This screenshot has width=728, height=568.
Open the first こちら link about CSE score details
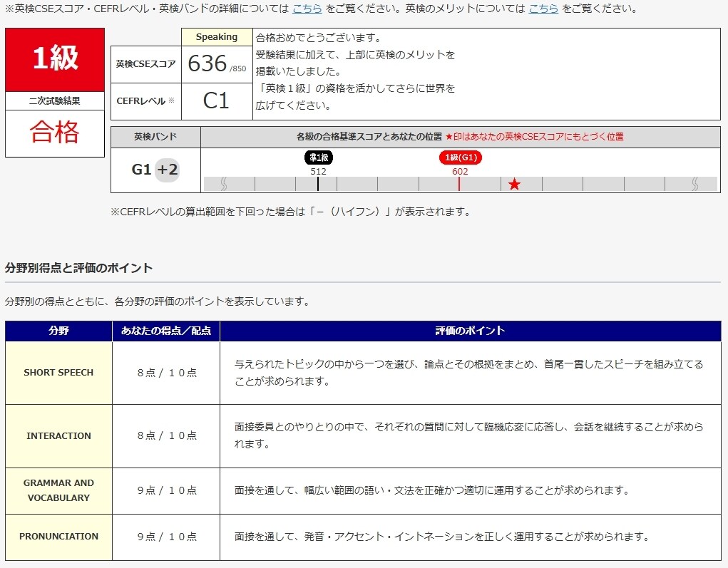click(x=307, y=9)
